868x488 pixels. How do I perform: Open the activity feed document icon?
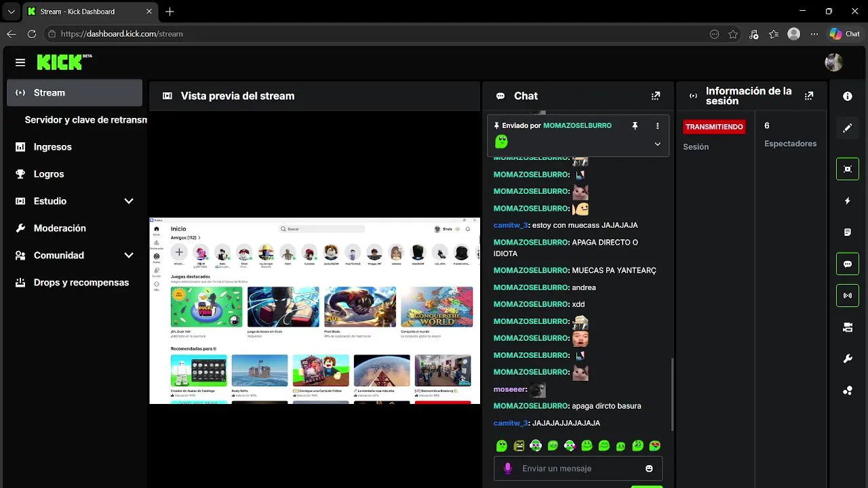tap(848, 232)
